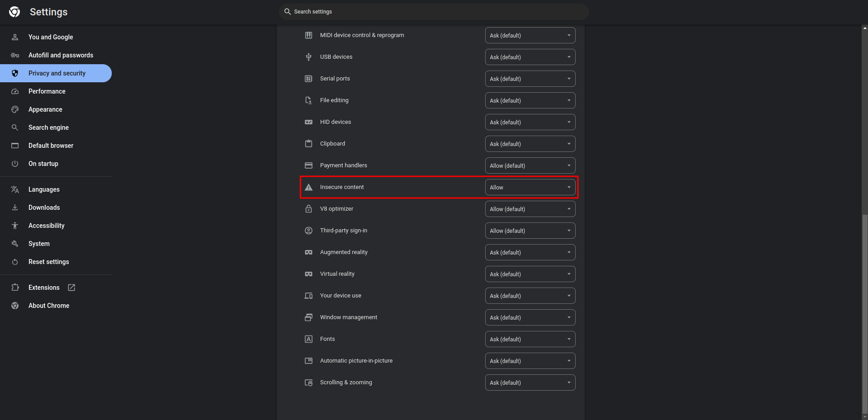
Task: Click the Virtual reality headset icon
Action: tap(309, 274)
